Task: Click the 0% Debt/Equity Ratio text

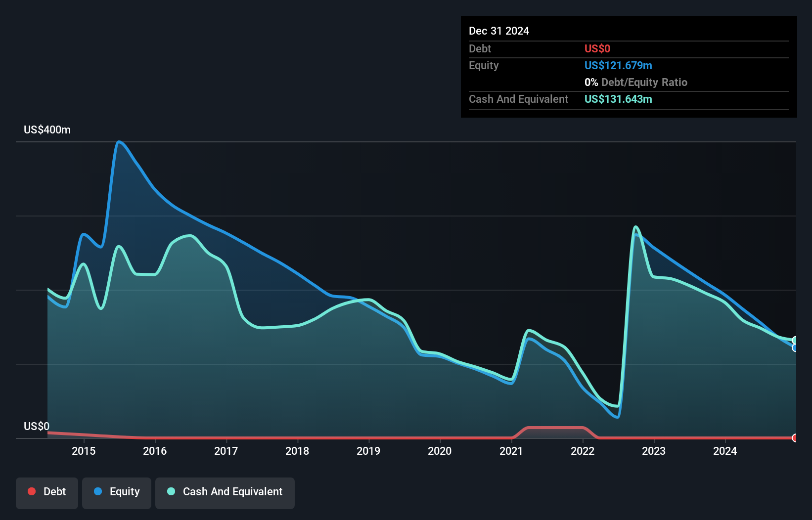Action: 636,82
